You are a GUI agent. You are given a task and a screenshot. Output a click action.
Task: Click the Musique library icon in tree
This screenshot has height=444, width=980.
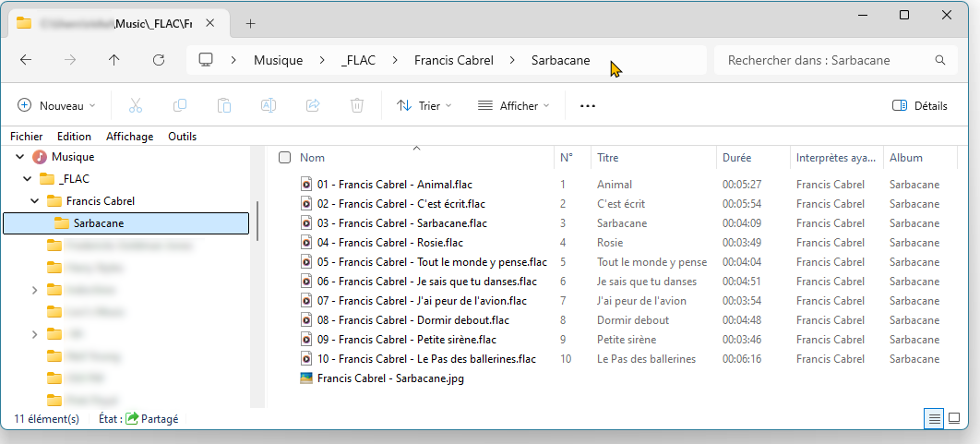[40, 157]
